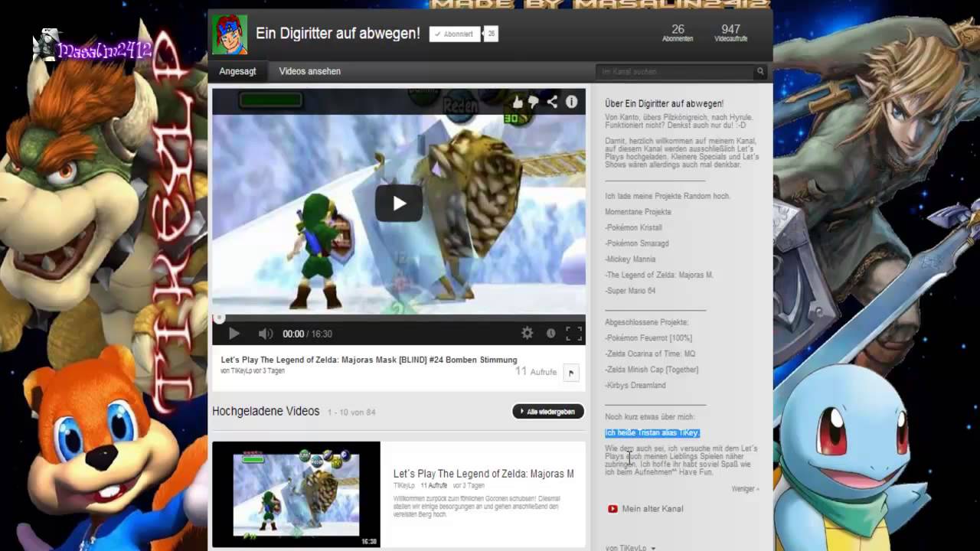Click the 1 - 10 von 84 video count

[x=351, y=412]
